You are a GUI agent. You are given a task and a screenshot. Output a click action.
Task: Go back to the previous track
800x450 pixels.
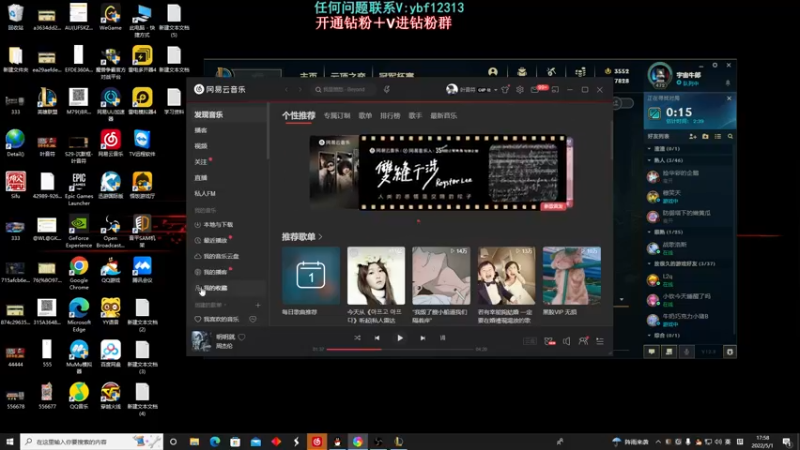pyautogui.click(x=377, y=338)
